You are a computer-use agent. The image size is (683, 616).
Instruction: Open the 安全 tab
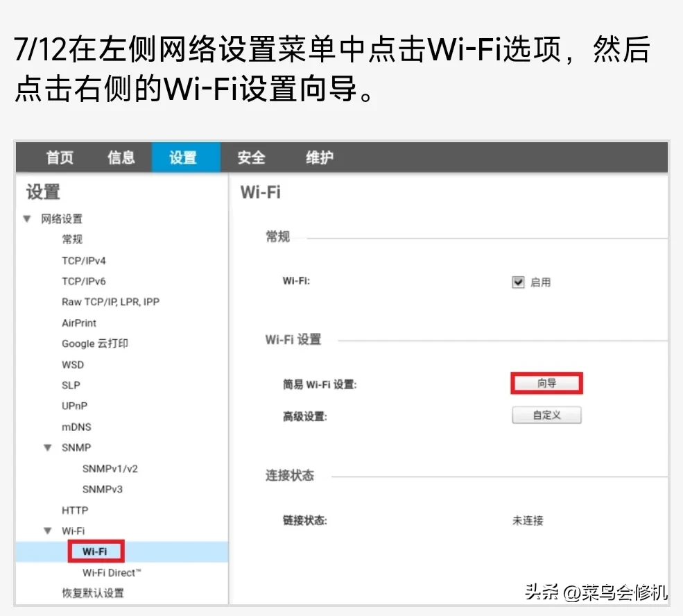click(251, 157)
